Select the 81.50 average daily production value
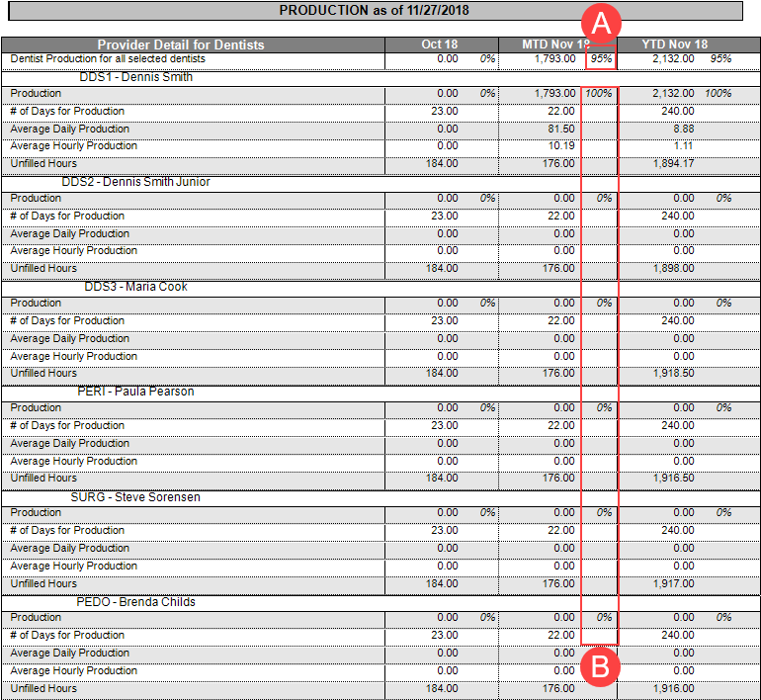Image resolution: width=761 pixels, height=700 pixels. (559, 129)
